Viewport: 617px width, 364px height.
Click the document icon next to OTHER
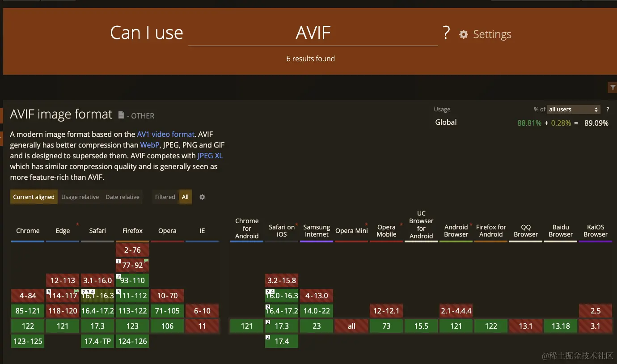click(x=121, y=115)
